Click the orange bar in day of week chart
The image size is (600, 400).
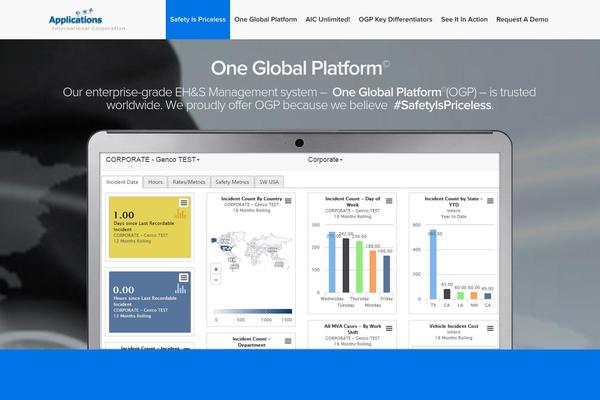click(x=373, y=272)
